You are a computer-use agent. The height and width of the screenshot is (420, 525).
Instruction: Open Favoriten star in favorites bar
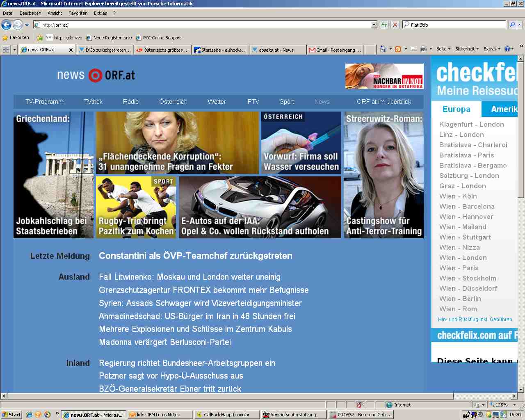tap(16, 37)
